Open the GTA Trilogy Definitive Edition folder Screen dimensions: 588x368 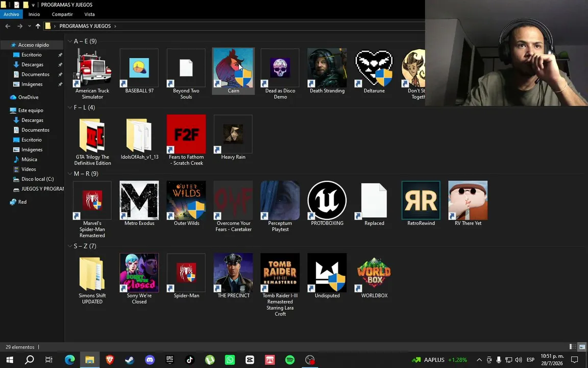[92, 141]
